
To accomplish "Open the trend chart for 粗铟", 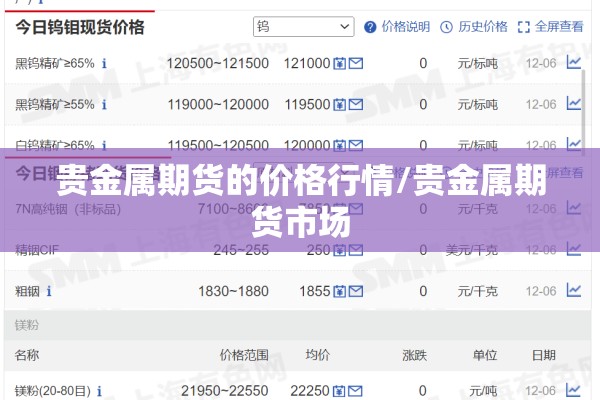I will coord(574,291).
